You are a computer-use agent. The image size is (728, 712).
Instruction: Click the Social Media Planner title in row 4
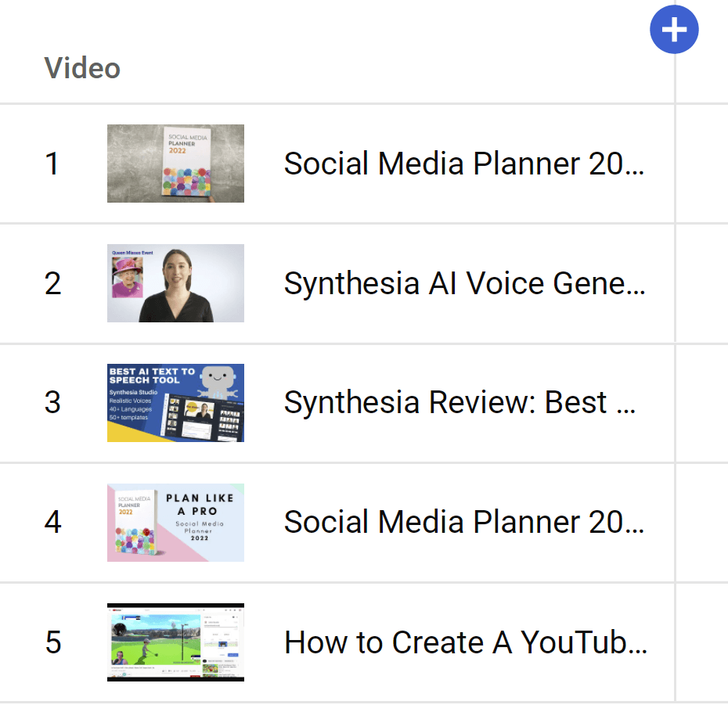click(465, 522)
